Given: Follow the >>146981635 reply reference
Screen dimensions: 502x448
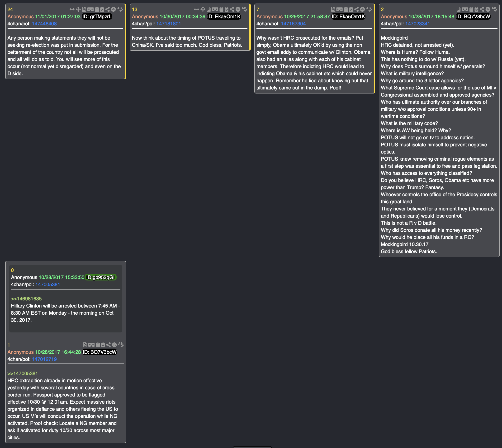Looking at the screenshot, I should [x=26, y=299].
